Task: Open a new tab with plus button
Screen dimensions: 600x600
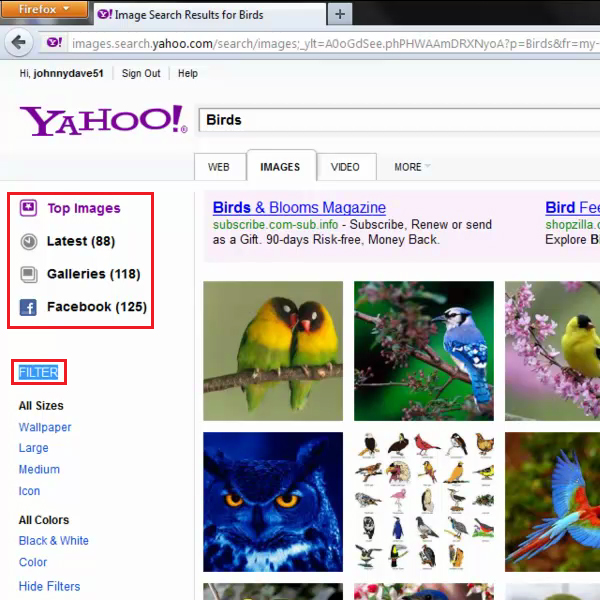Action: 340,14
